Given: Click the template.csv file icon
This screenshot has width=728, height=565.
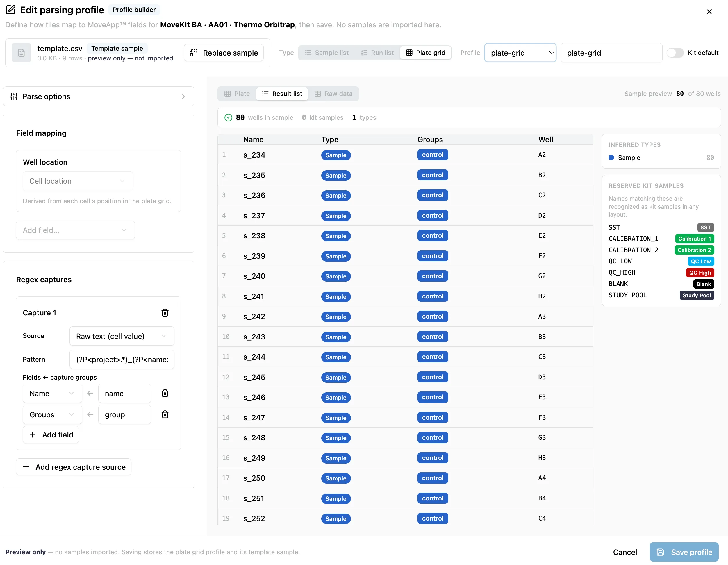Looking at the screenshot, I should pyautogui.click(x=21, y=53).
